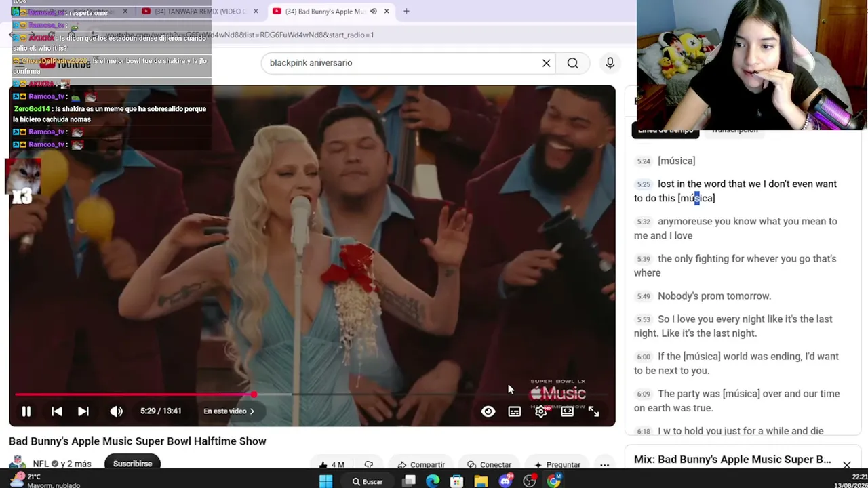
Task: Open the OBS icon on taskbar
Action: tap(530, 481)
